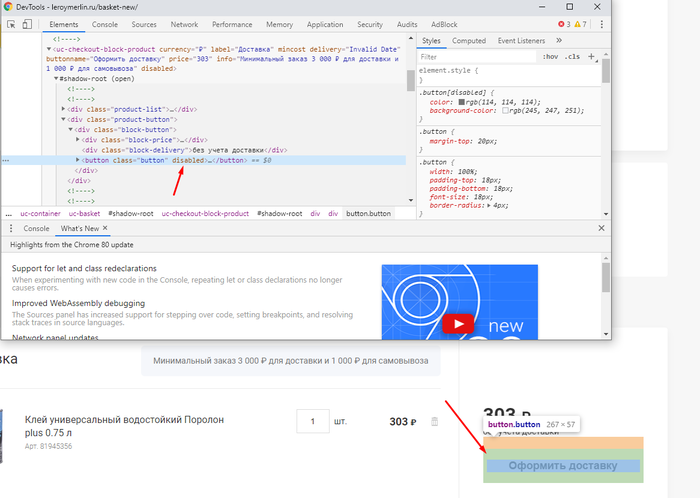Open the Computed styles tab
This screenshot has height=498, width=700.
(468, 41)
